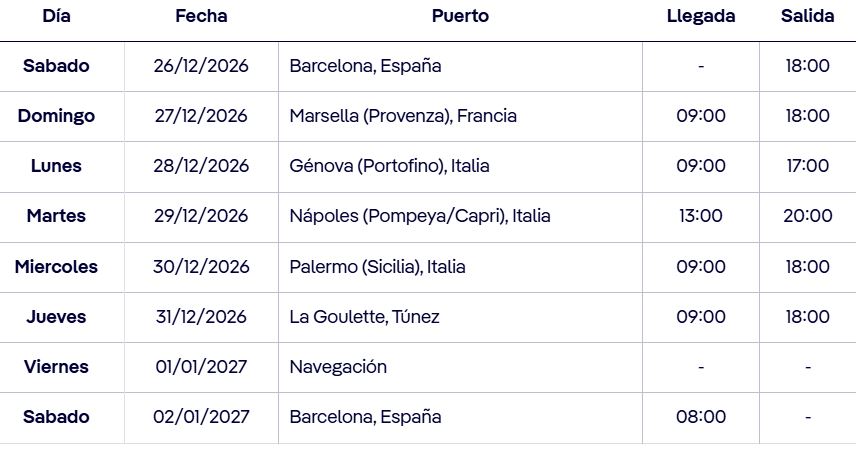Click the Fecha column header

(x=201, y=16)
